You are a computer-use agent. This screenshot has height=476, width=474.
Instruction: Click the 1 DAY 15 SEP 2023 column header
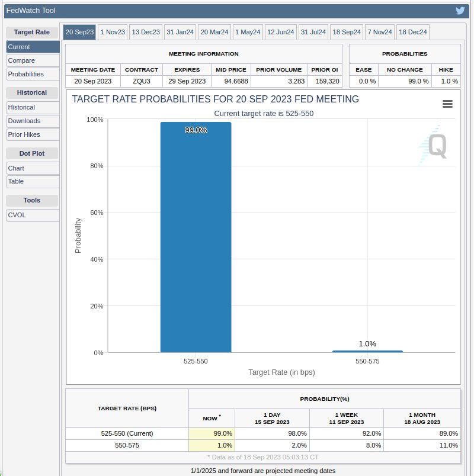[x=272, y=419]
